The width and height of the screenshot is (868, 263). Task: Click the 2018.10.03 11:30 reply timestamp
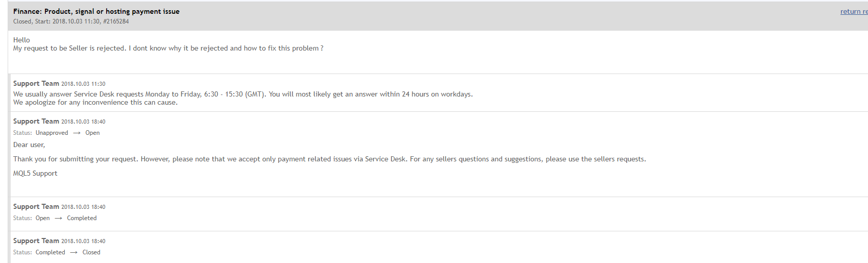pyautogui.click(x=83, y=84)
